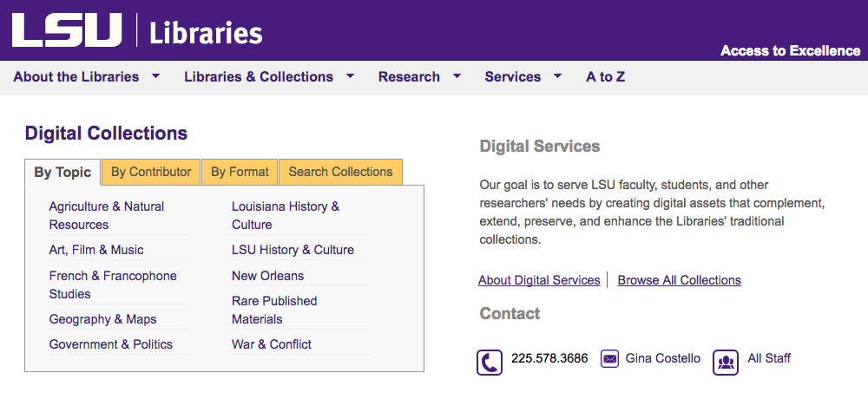
Task: Select the By Topic tab
Action: coord(62,172)
